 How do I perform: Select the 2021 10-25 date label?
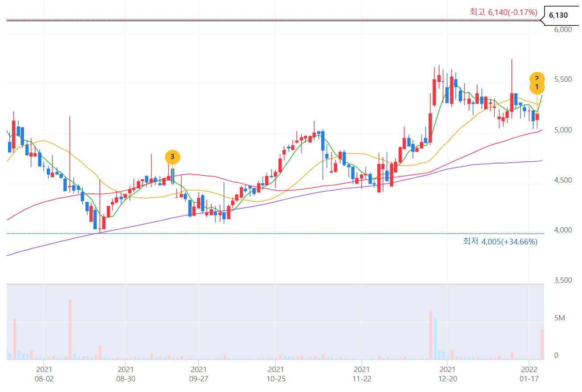pyautogui.click(x=276, y=374)
